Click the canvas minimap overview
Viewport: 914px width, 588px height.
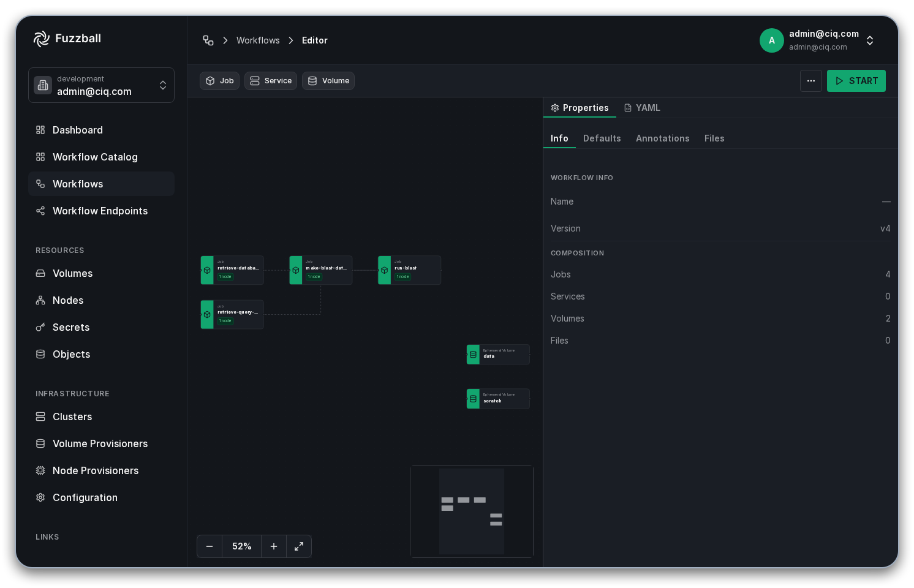point(472,511)
